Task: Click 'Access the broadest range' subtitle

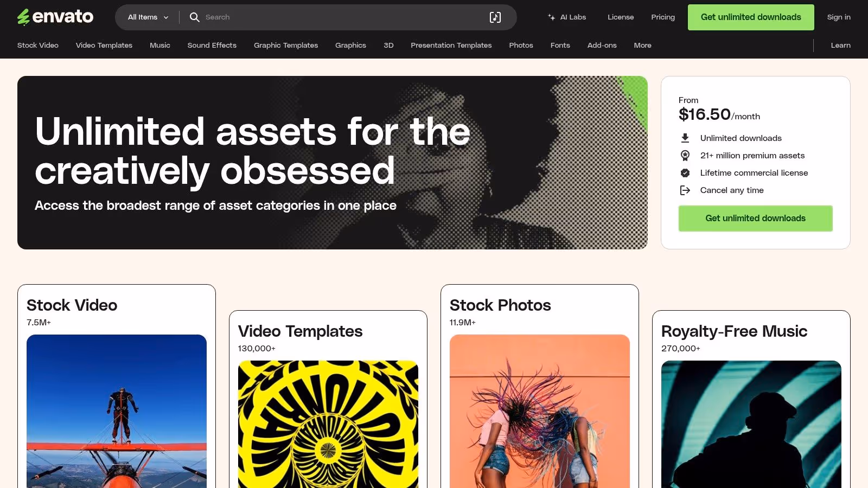Action: click(215, 206)
